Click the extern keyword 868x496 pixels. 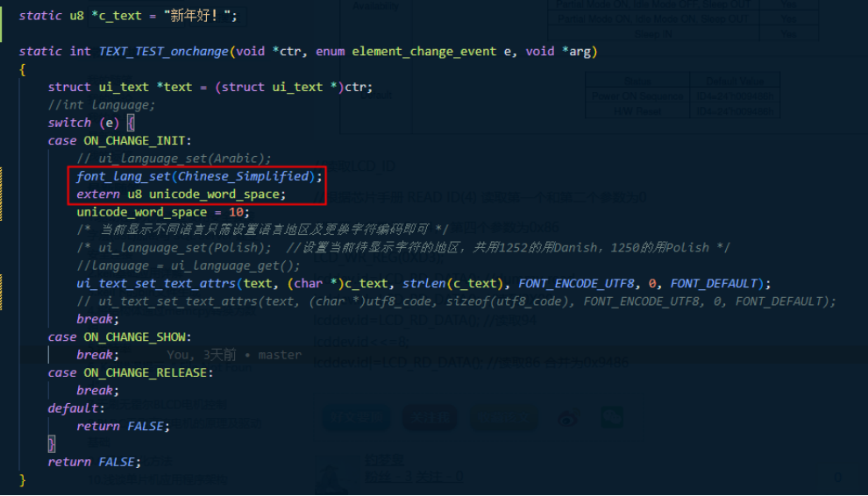point(98,195)
